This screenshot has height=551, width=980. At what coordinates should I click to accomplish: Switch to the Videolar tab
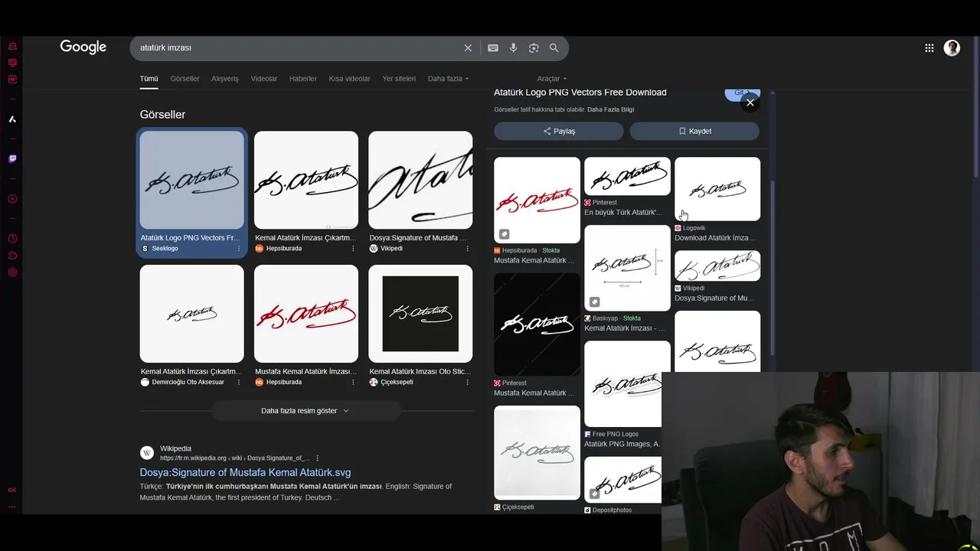(x=264, y=79)
